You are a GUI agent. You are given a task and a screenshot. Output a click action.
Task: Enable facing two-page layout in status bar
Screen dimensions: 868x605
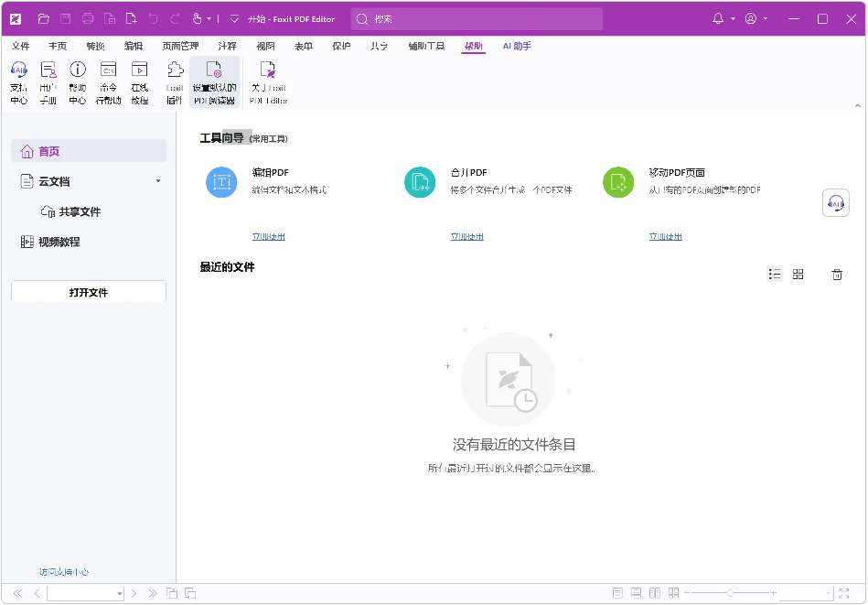point(655,593)
